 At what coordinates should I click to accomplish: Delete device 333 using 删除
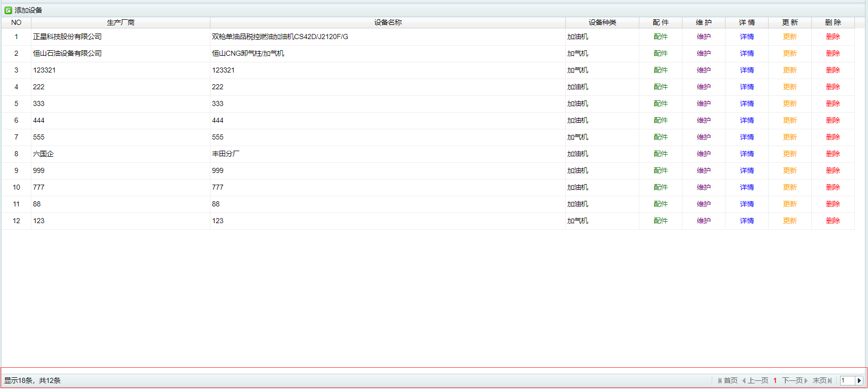coord(833,103)
